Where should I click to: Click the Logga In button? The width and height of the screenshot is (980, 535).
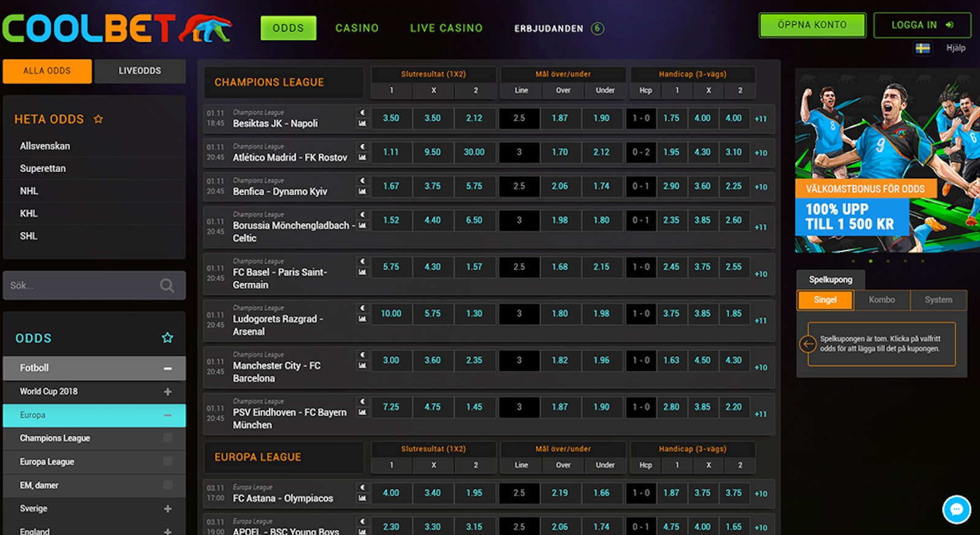click(922, 25)
